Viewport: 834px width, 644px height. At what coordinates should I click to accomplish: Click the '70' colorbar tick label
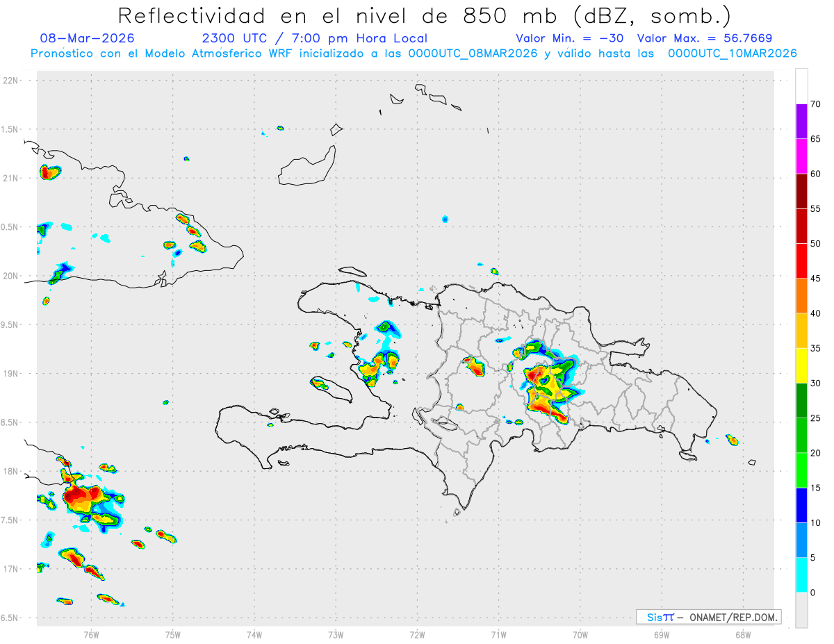pos(815,104)
